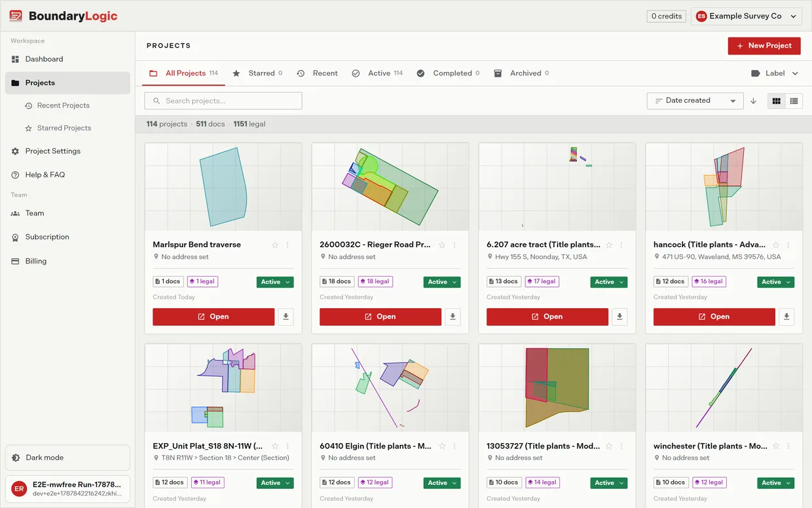Change Active status of 60410 Elgin
Viewport: 812px width, 508px height.
click(x=442, y=483)
